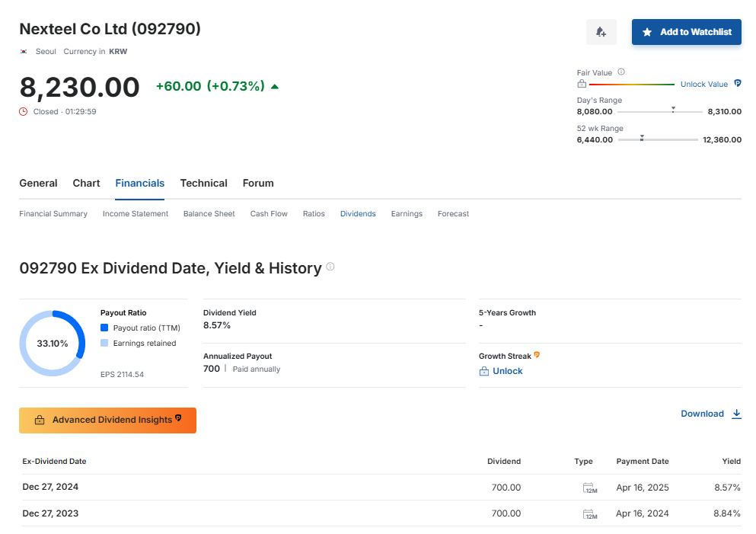756x534 pixels.
Task: Select the Earnings sub-tab
Action: tap(407, 214)
